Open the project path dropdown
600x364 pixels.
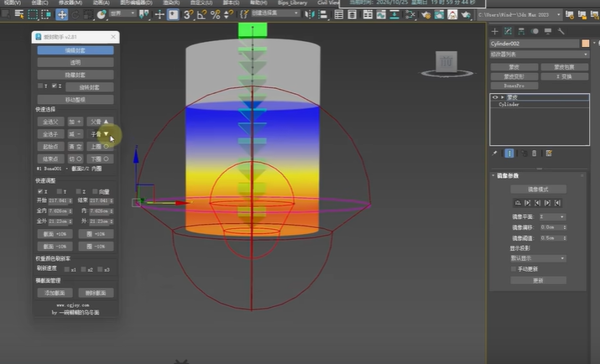(519, 14)
